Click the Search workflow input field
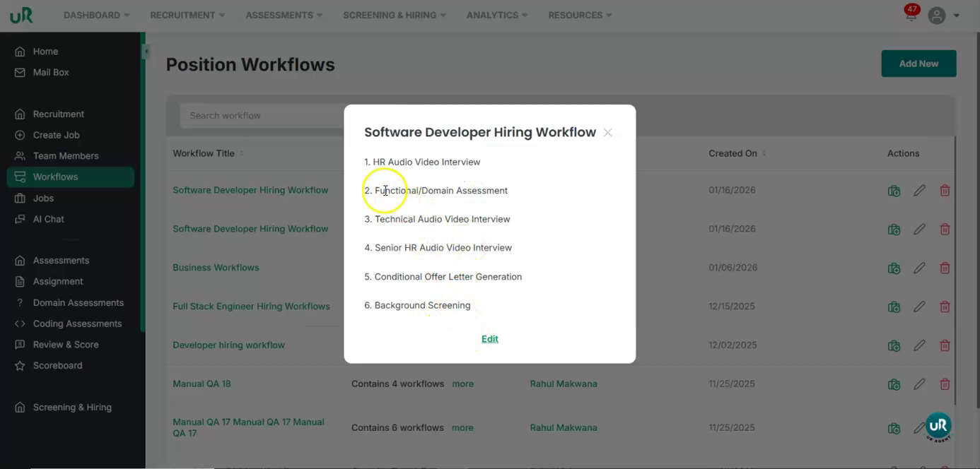Viewport: 980px width, 469px height. pos(262,115)
